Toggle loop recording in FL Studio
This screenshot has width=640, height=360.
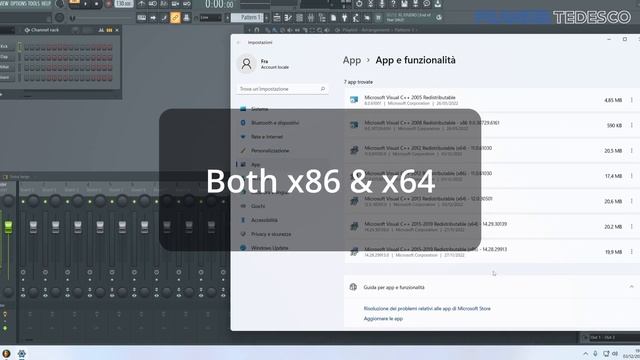[x=187, y=4]
